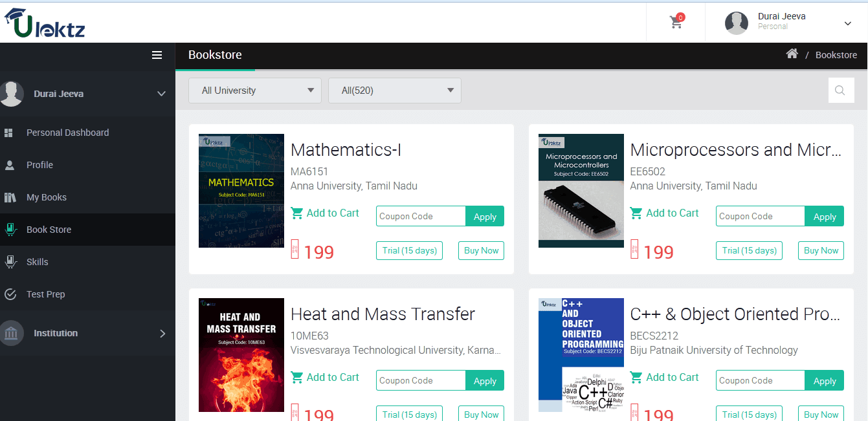Collapse Durai Jeeva sidebar profile section
The image size is (868, 421).
click(161, 94)
